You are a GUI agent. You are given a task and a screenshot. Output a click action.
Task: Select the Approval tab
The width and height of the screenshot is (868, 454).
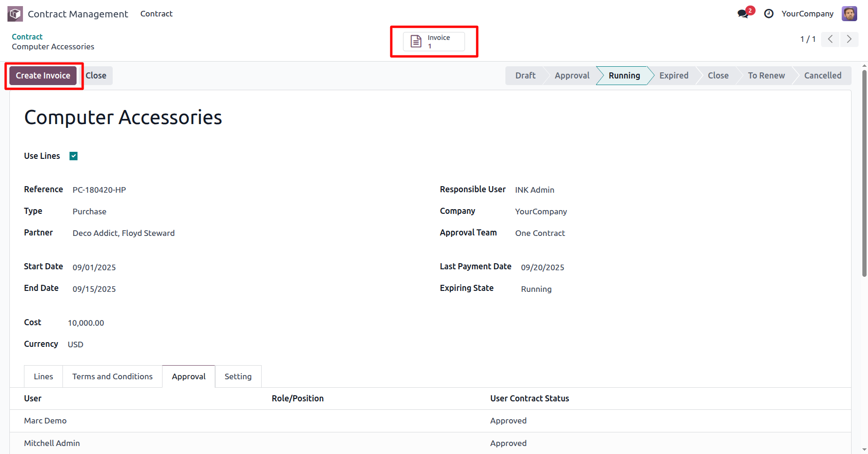189,376
